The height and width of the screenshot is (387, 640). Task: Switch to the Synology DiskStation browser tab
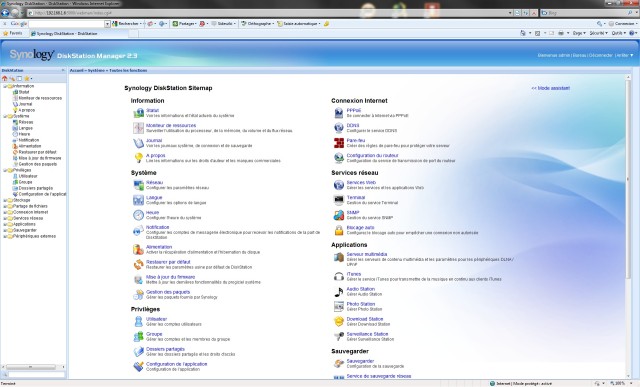pyautogui.click(x=64, y=33)
